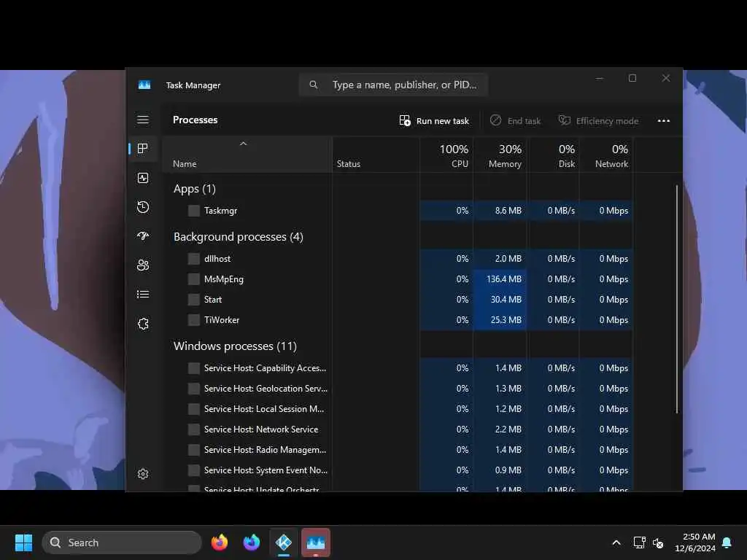Click the 136.4 MB memory cell

[x=500, y=279]
